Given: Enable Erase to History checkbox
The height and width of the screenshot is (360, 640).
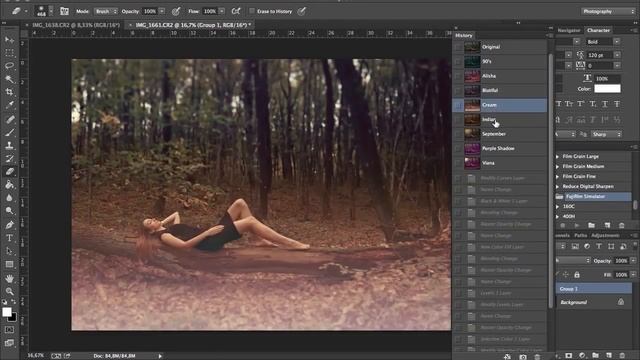Looking at the screenshot, I should pos(252,11).
